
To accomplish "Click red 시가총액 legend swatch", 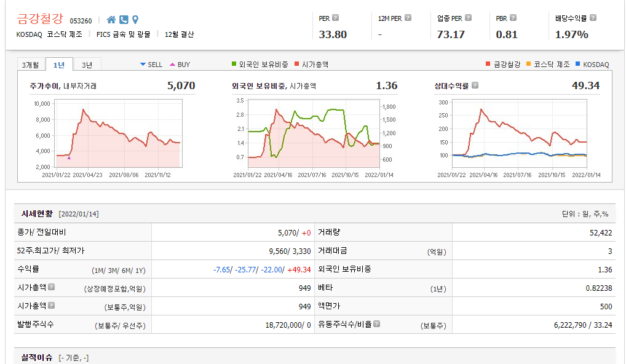I will point(296,64).
